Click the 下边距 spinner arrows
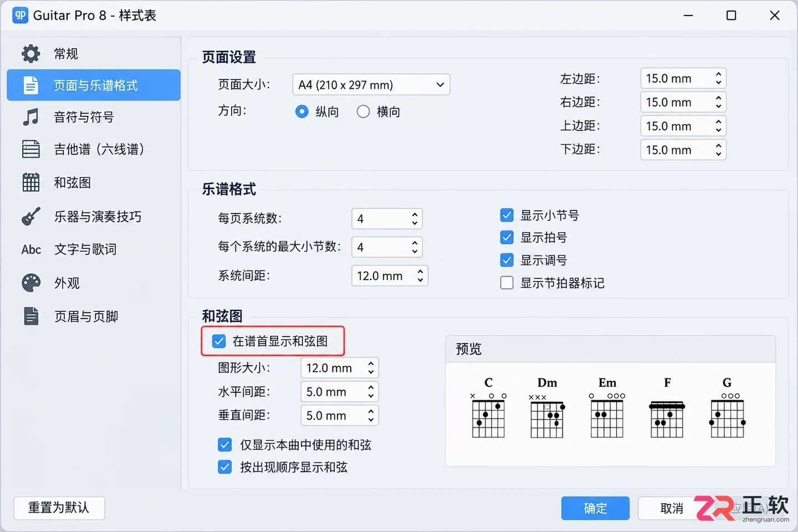The image size is (798, 532). click(718, 150)
